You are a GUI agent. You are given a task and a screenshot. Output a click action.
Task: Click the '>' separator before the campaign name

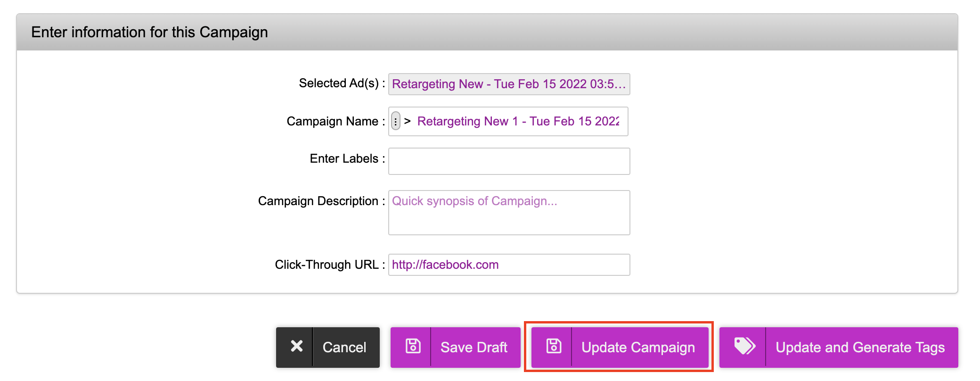408,121
